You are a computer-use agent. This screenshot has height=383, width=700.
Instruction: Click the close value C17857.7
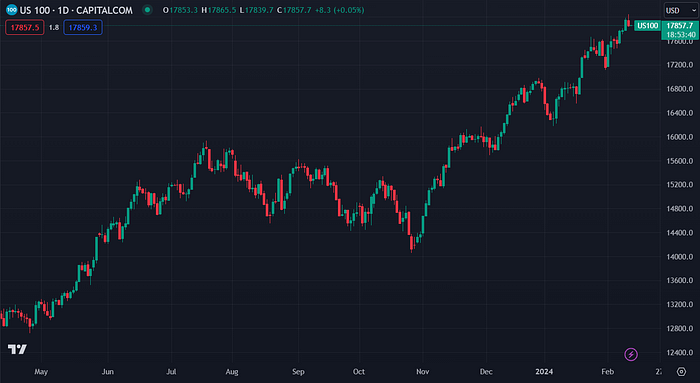click(x=294, y=10)
